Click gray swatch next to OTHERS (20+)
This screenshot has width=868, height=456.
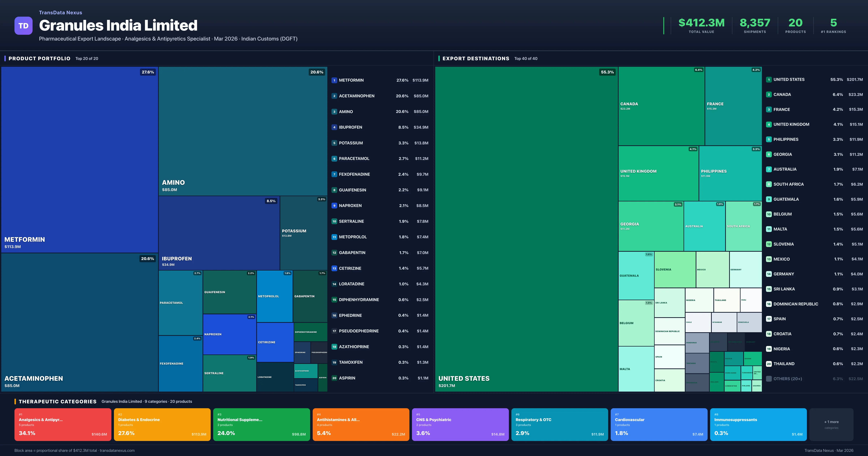(769, 379)
